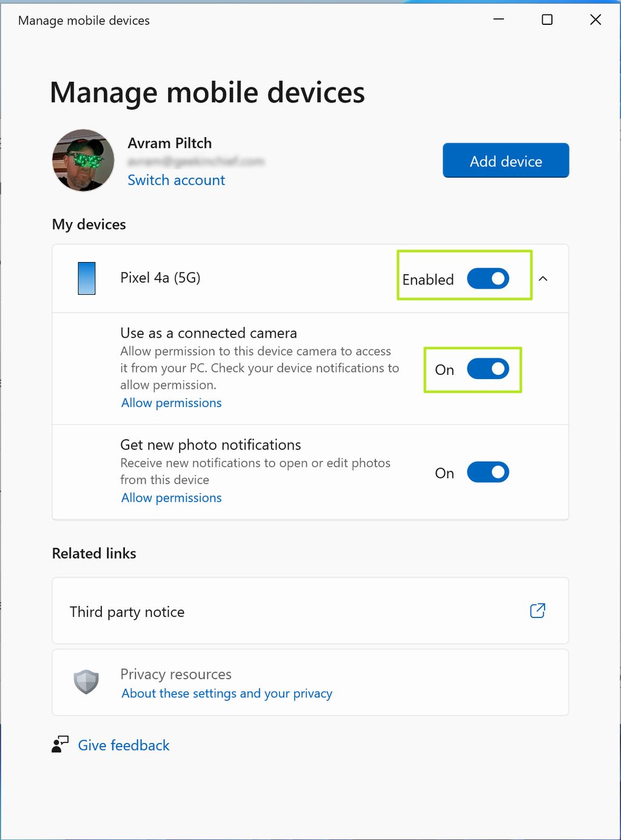The height and width of the screenshot is (840, 621).
Task: Collapse the Pixel 4a device details
Action: pyautogui.click(x=543, y=278)
